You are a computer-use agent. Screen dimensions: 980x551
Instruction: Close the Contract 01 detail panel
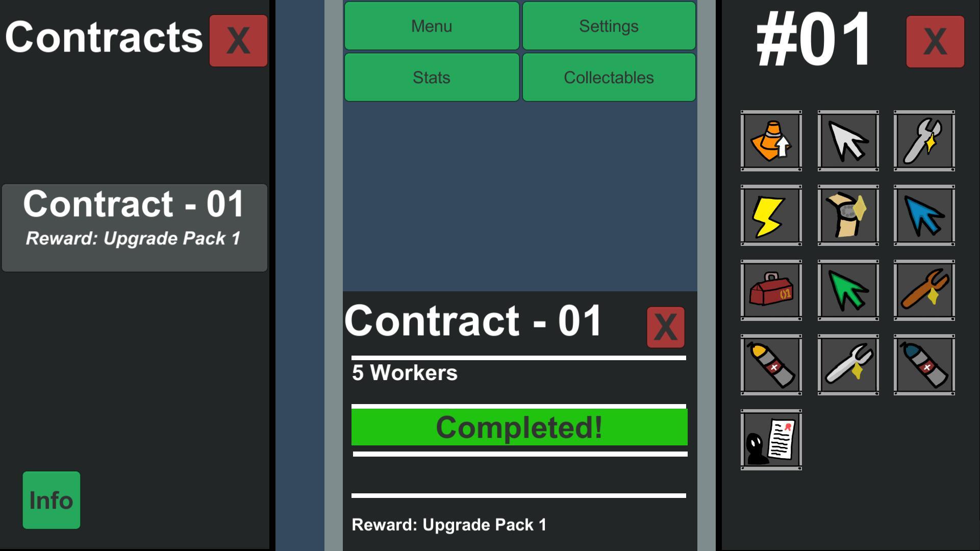point(665,327)
